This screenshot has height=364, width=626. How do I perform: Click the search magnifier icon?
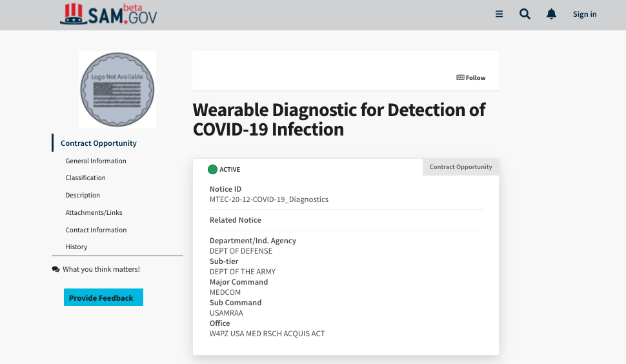(x=525, y=14)
